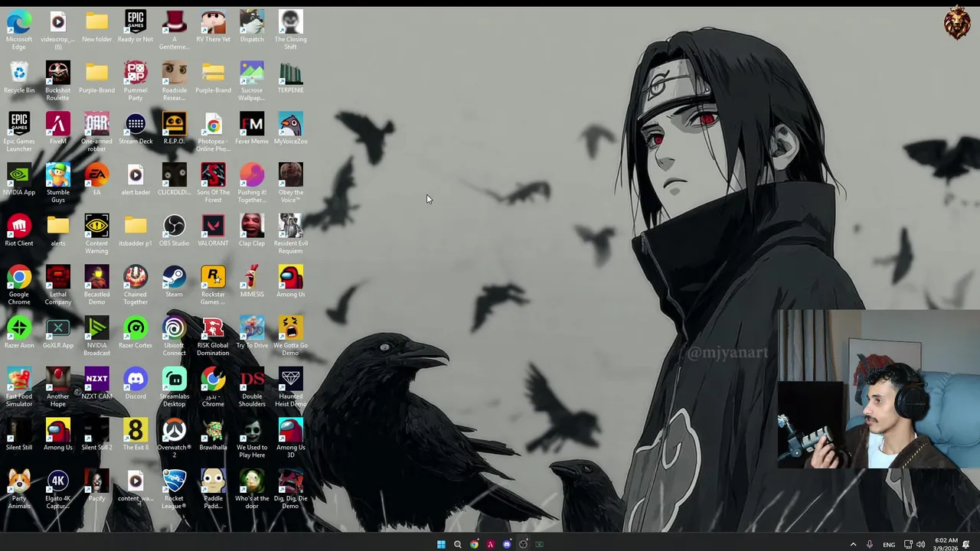Open MyVoiceZoo desktop shortcut
This screenshot has width=980, height=551.
pos(291,129)
